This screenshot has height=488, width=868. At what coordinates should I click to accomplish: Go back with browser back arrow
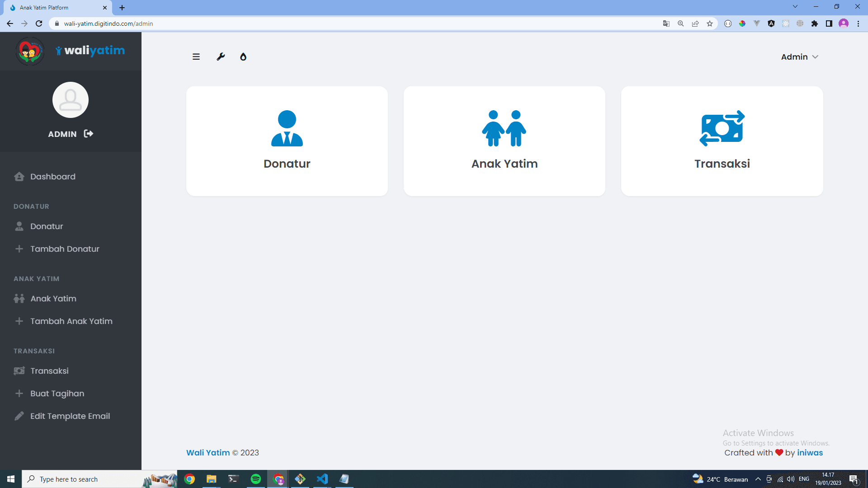[x=10, y=23]
